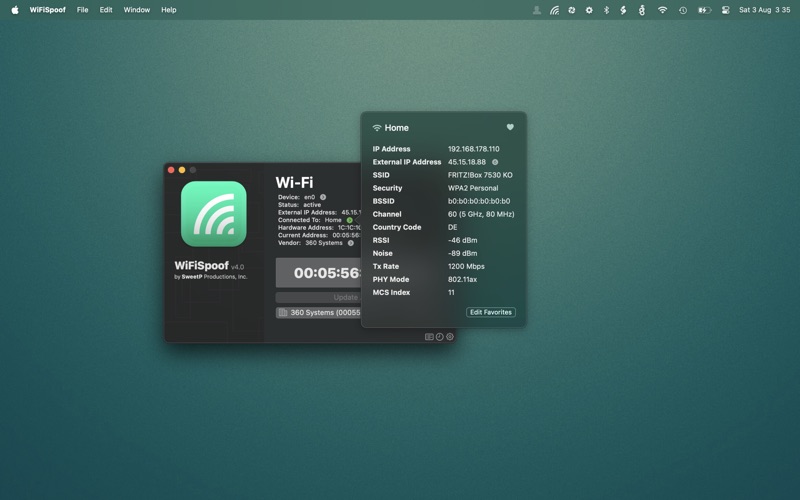This screenshot has height=500, width=800.
Task: Click the Wi-Fi heading in WiFiSpoof window
Action: coord(294,183)
